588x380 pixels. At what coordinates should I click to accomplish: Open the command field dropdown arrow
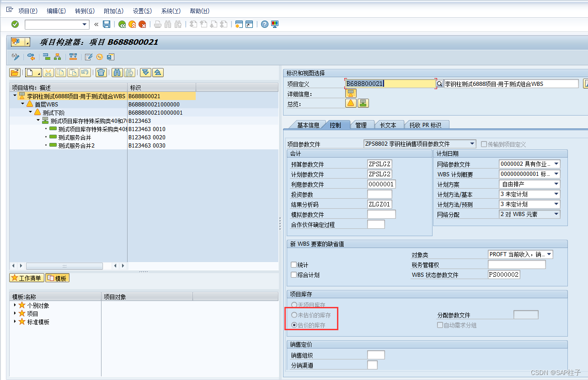coord(85,24)
